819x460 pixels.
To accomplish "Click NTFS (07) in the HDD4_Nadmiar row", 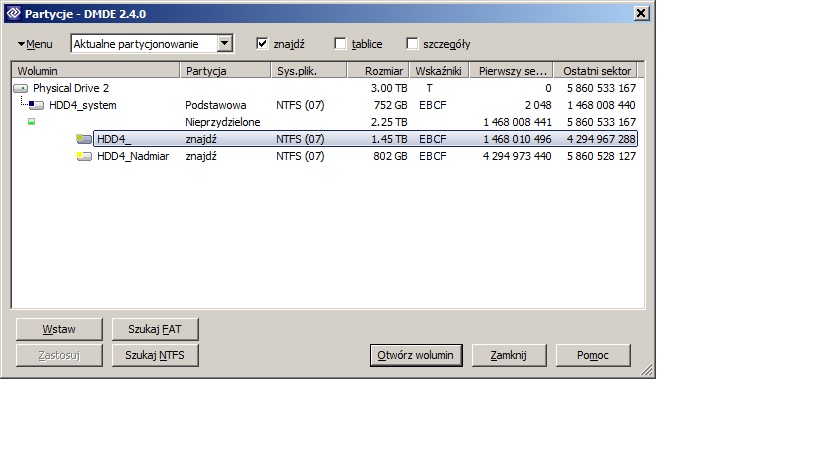I will pyautogui.click(x=300, y=156).
